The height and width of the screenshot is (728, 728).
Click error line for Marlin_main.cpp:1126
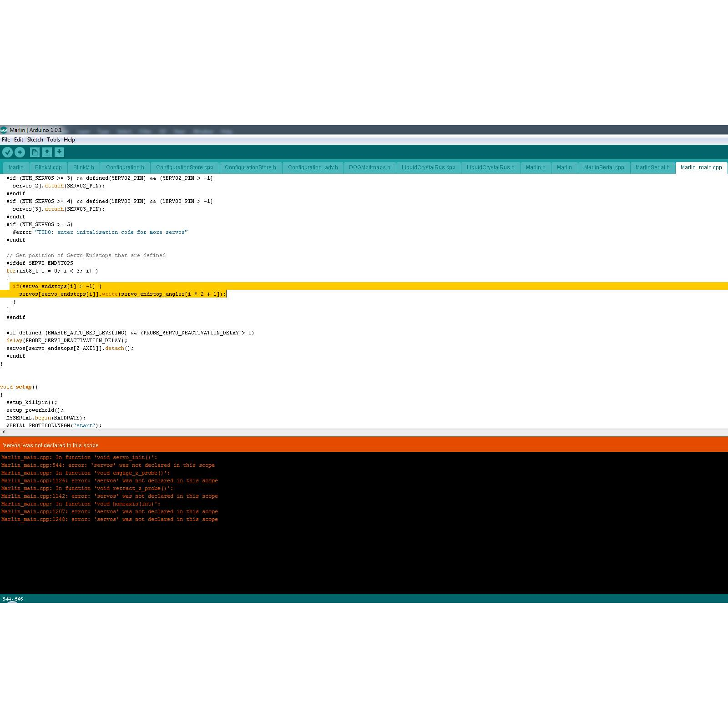[109, 481]
